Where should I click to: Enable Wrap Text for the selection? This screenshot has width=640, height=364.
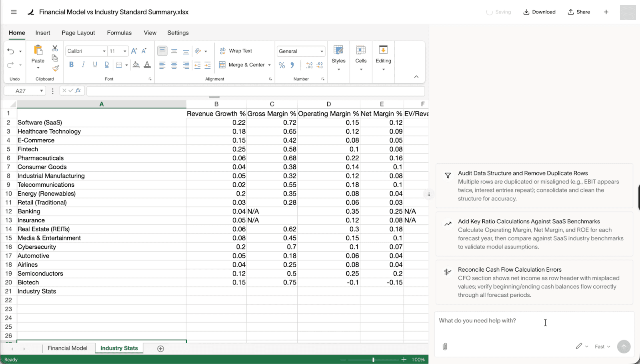236,50
